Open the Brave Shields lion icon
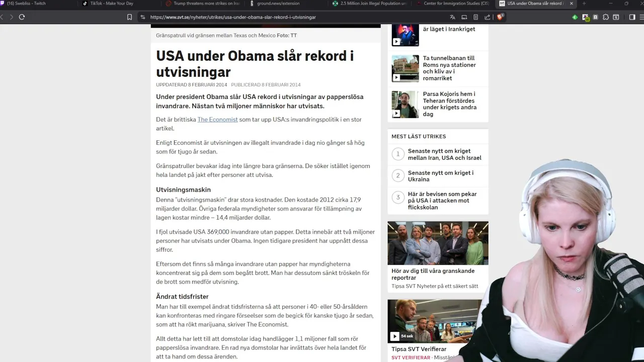The width and height of the screenshot is (644, 362). tap(500, 17)
